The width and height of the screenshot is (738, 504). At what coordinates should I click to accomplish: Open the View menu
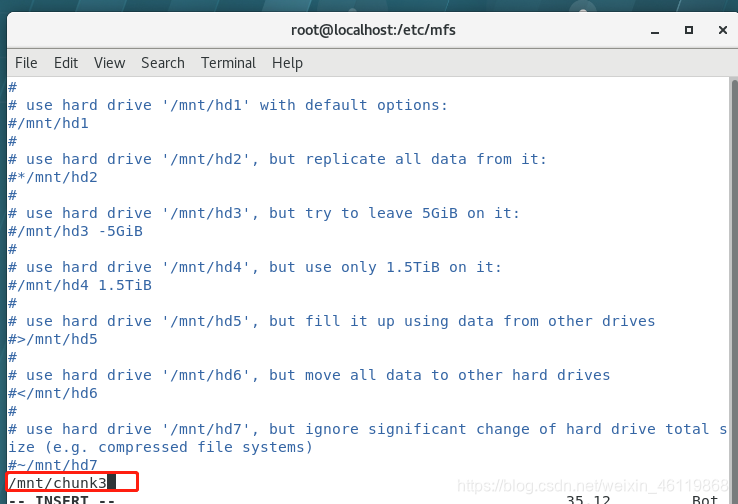click(110, 63)
